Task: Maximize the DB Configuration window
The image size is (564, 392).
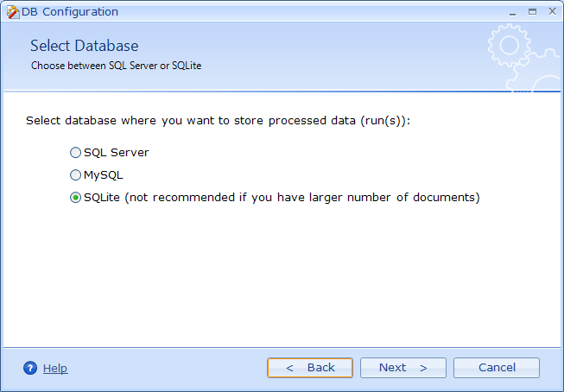Action: coord(532,11)
